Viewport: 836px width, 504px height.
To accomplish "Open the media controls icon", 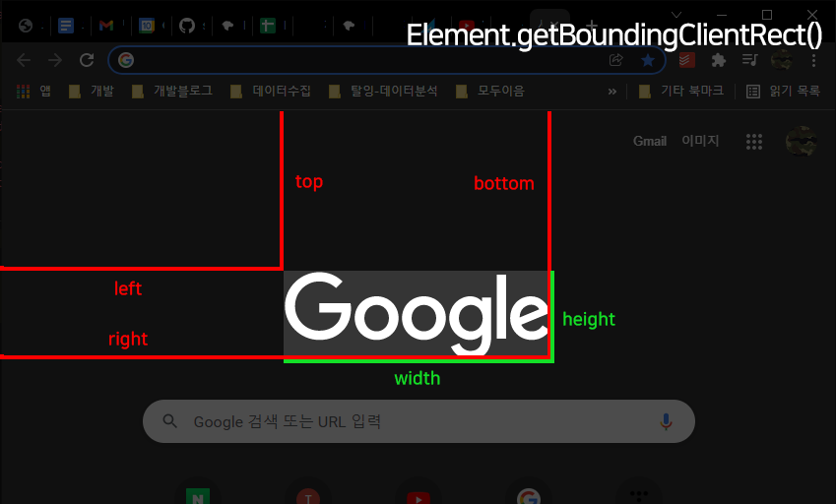I will pos(750,60).
